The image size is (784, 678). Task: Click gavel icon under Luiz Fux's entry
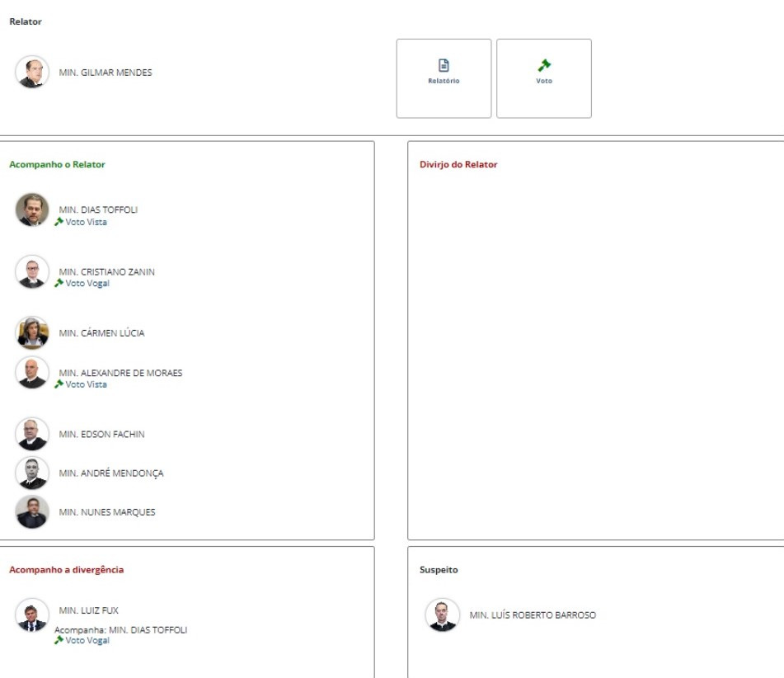pos(59,641)
